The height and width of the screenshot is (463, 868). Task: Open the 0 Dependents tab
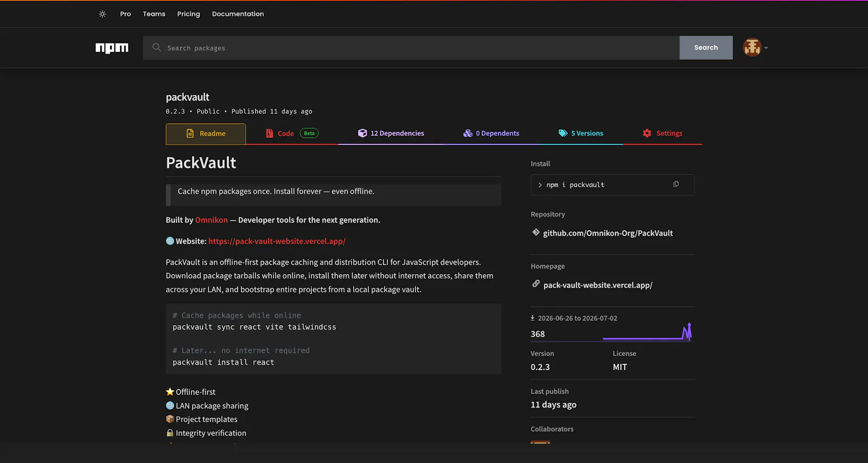click(491, 134)
